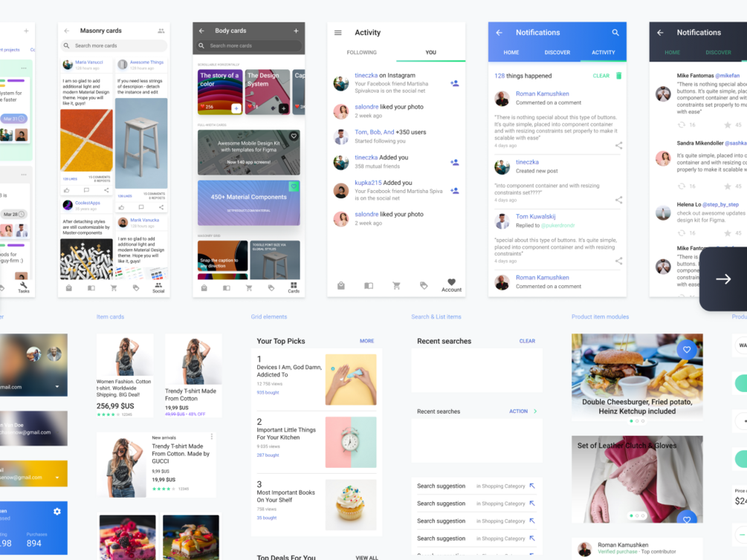Clear the Recent searches list
Screen dimensions: 747x560
pyautogui.click(x=527, y=341)
